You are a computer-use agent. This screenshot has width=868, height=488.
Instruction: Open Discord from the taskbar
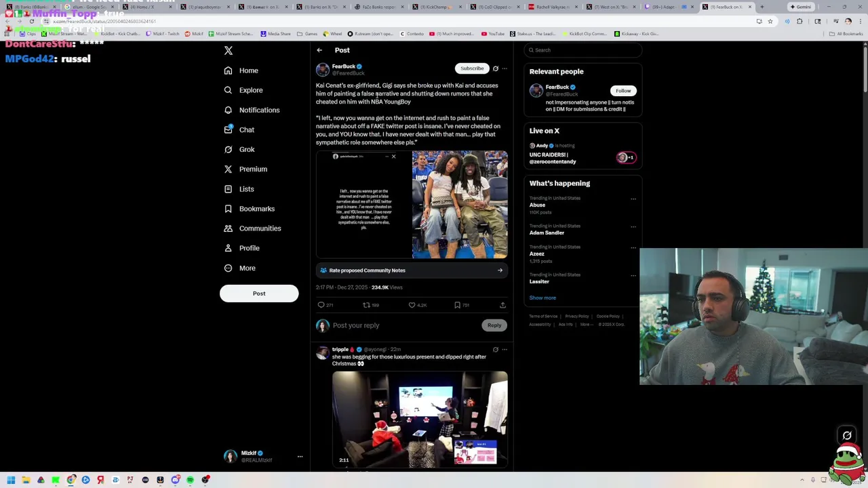[x=175, y=480]
